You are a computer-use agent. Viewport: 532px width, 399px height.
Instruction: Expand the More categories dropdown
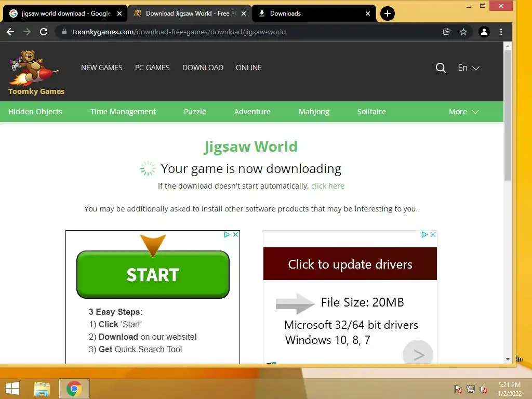(x=464, y=112)
